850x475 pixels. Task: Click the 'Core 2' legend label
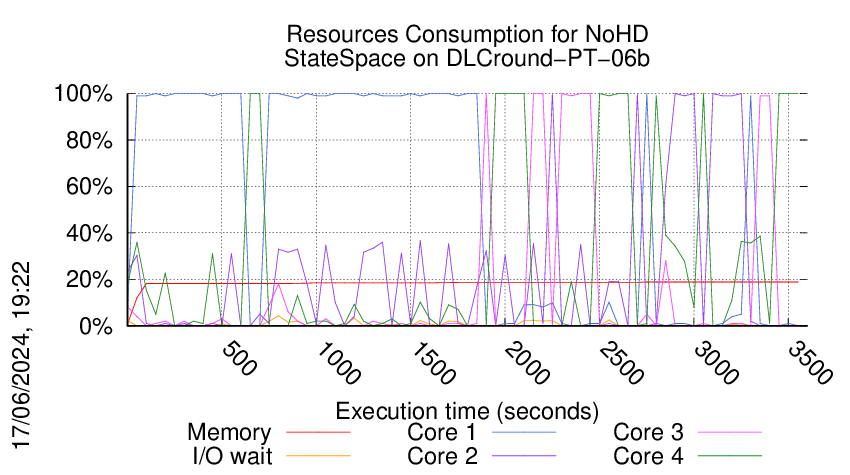click(x=443, y=456)
